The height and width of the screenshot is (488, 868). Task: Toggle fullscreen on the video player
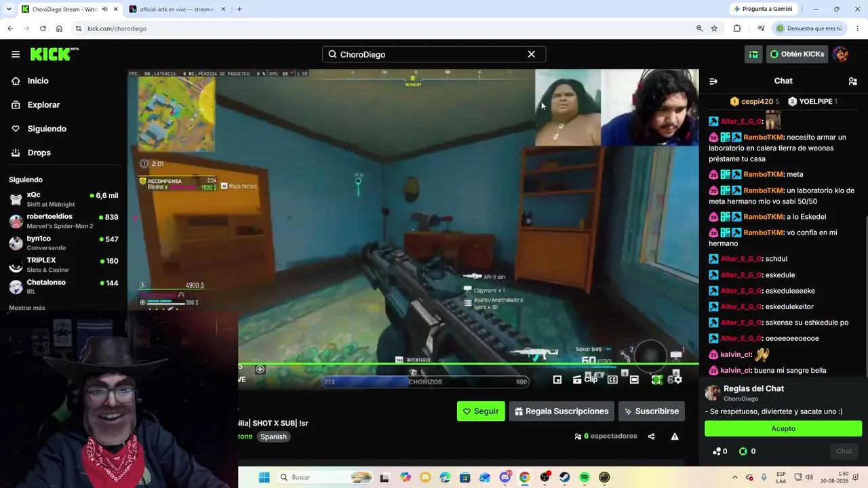[656, 380]
